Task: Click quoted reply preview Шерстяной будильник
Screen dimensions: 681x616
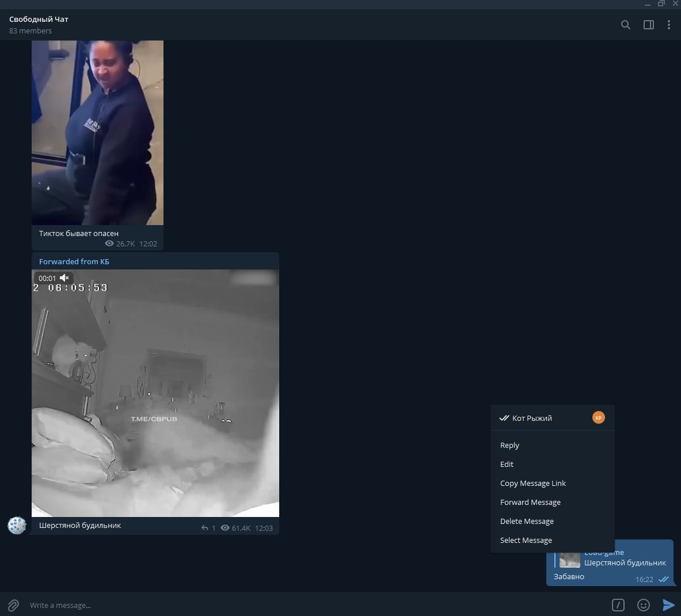Action: (x=610, y=558)
